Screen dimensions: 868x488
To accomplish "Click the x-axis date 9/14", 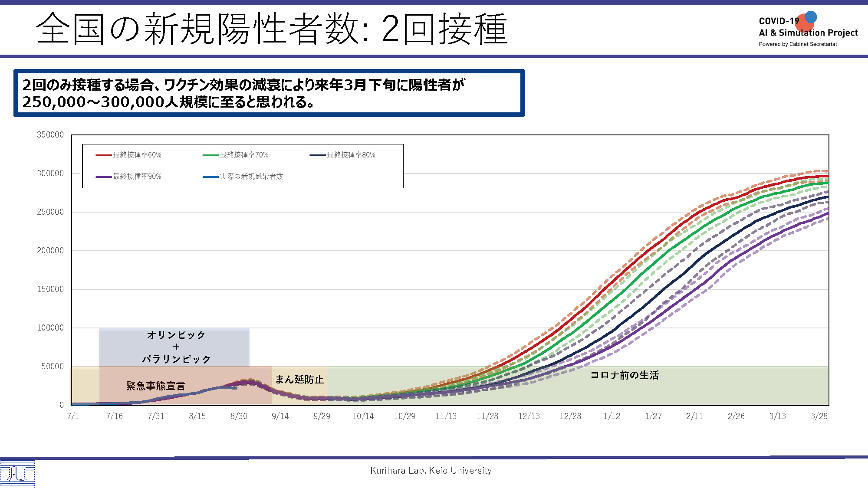I will pos(280,416).
